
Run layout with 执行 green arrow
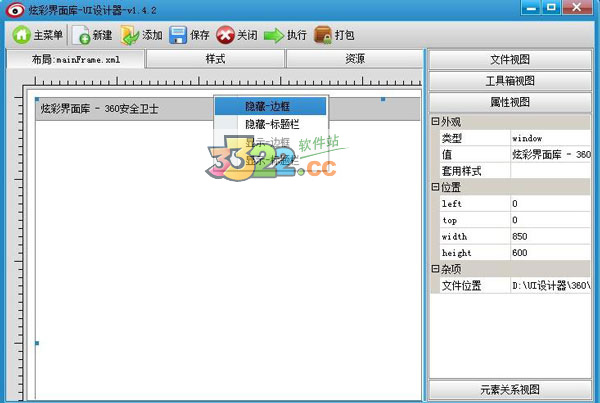tap(274, 36)
